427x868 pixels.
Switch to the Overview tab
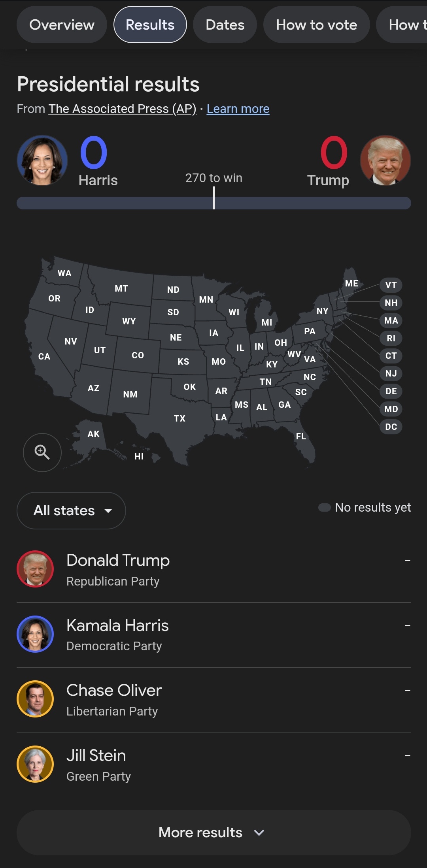coord(62,25)
